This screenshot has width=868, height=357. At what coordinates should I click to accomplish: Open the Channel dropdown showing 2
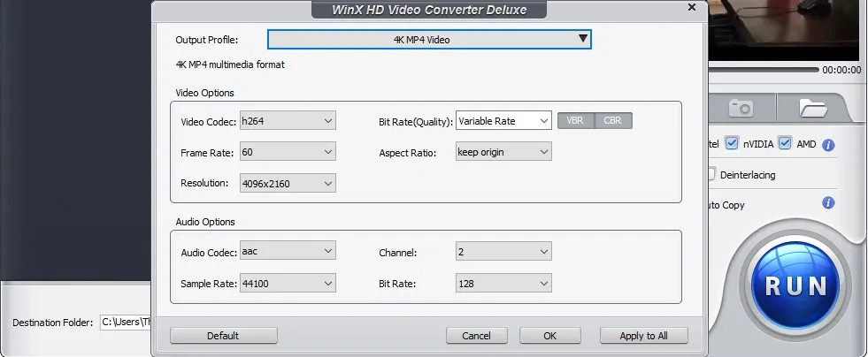[x=503, y=252]
